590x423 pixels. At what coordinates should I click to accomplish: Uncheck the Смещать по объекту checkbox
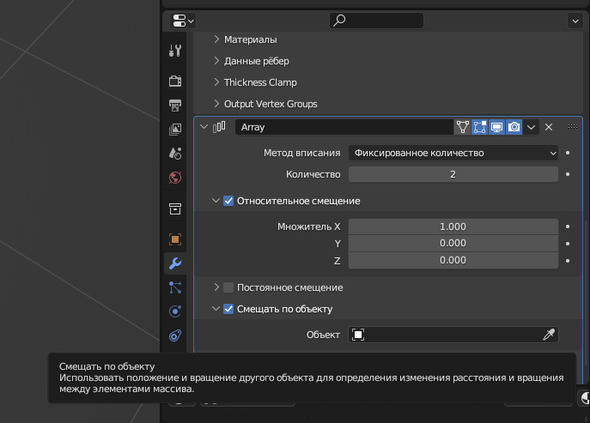228,309
